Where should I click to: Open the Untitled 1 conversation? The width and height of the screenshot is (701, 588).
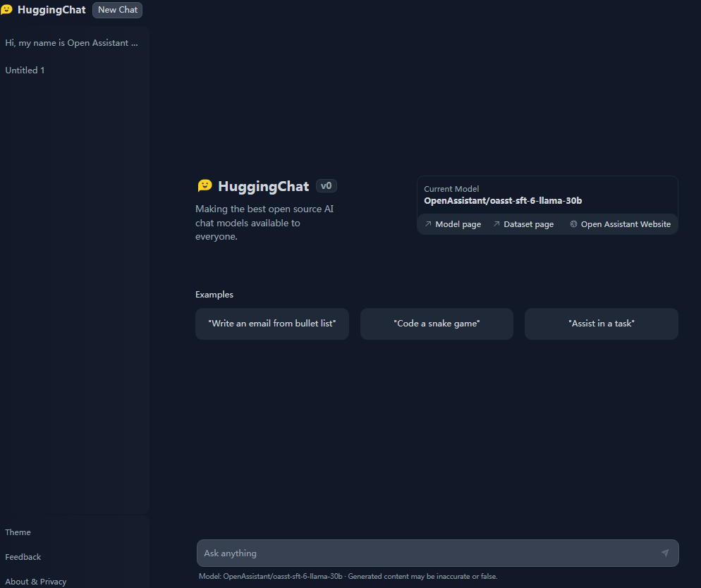25,70
